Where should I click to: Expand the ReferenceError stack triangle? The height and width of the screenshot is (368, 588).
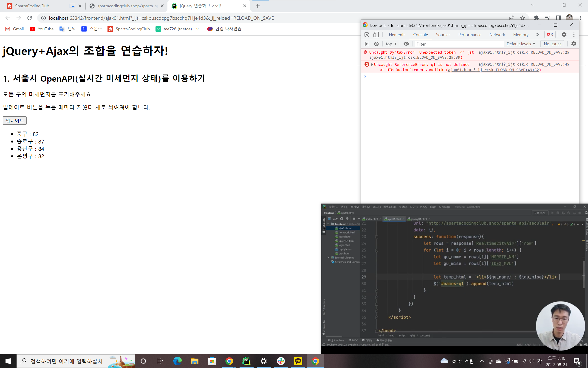tap(372, 64)
